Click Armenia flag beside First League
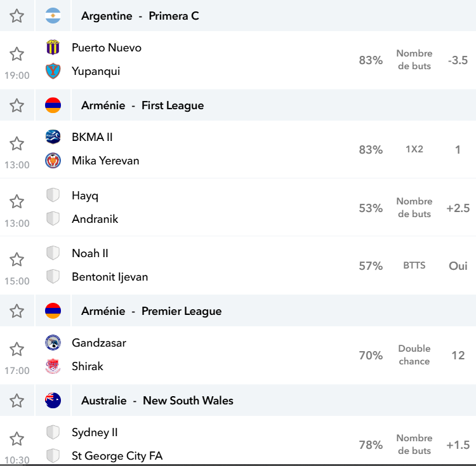The width and height of the screenshot is (476, 466). 53,105
